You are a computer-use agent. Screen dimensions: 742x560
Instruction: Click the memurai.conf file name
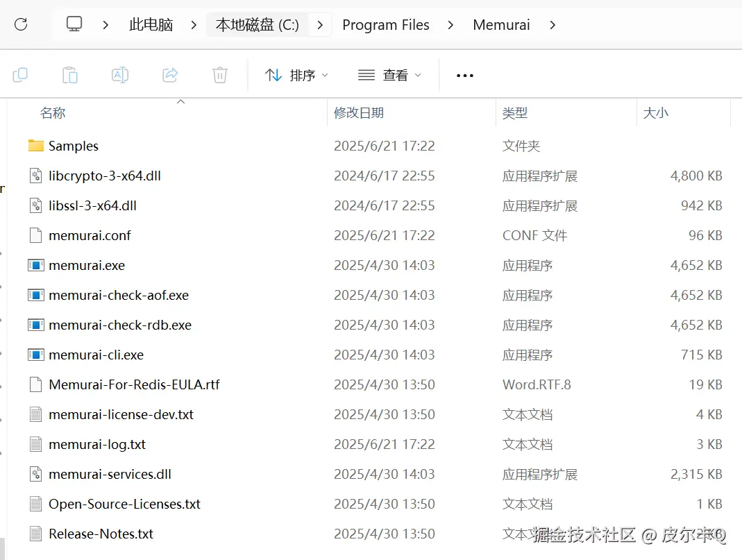(90, 235)
